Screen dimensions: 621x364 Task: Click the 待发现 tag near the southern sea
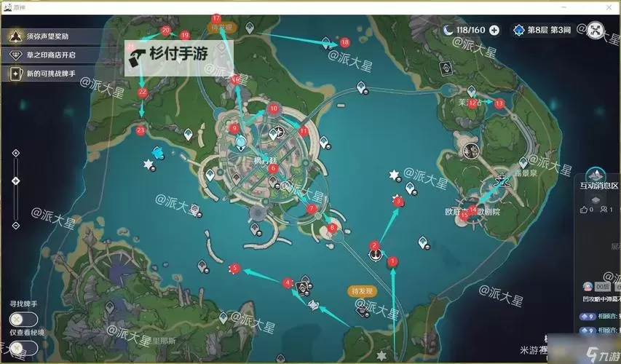(362, 291)
